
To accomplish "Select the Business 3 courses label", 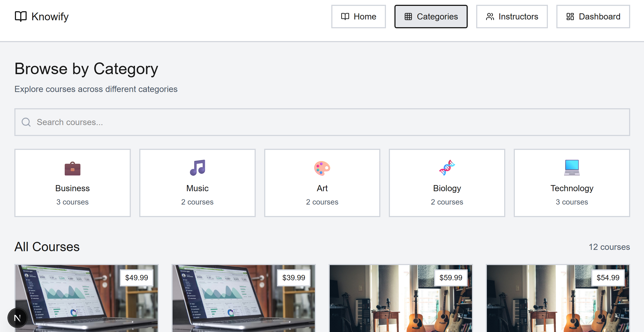I will (72, 202).
